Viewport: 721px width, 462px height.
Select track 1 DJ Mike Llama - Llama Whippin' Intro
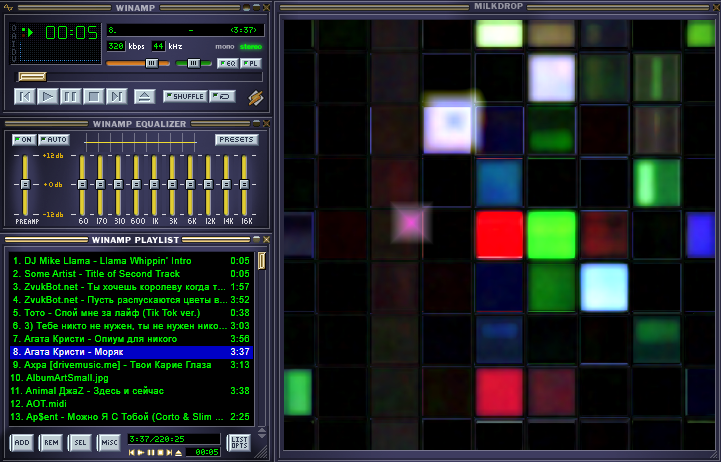[131, 261]
